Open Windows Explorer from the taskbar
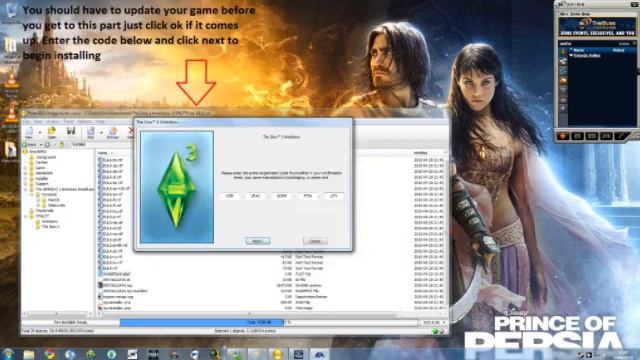This screenshot has height=360, width=640. click(x=29, y=354)
